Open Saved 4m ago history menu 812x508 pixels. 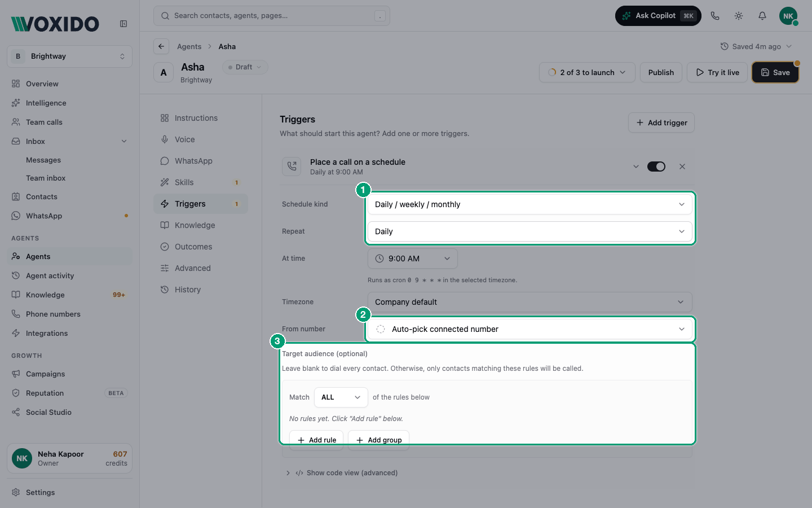[x=756, y=46]
